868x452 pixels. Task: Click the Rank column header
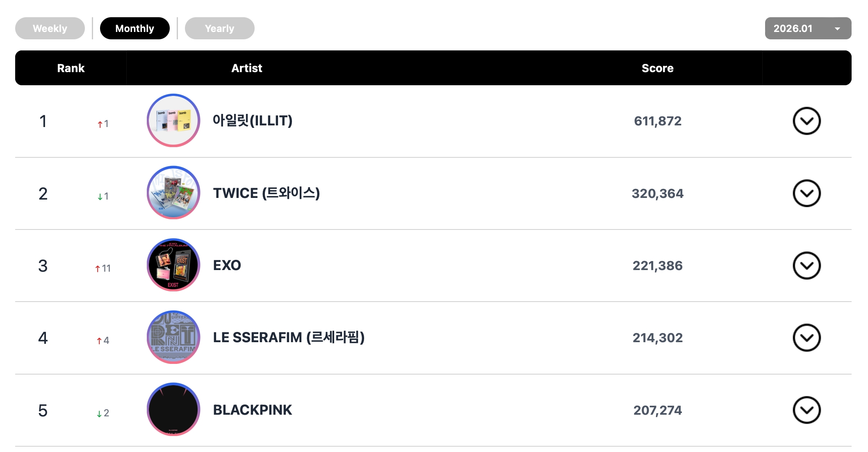tap(71, 68)
